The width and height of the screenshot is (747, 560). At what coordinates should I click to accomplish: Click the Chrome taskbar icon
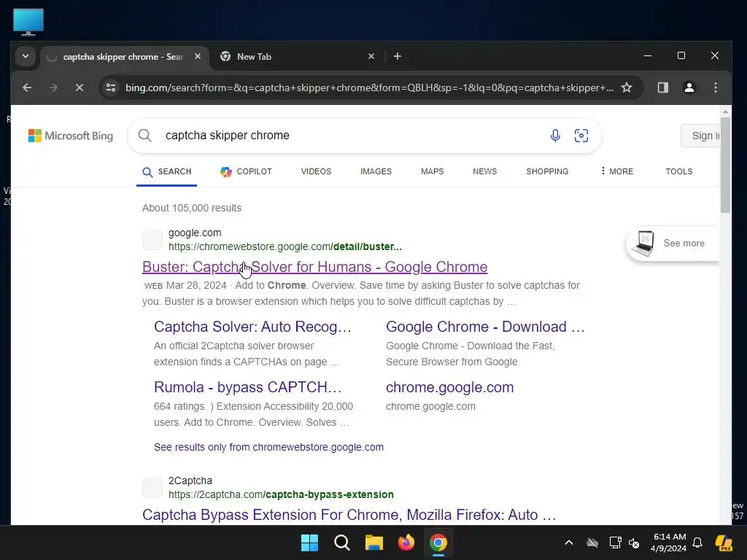tap(438, 542)
